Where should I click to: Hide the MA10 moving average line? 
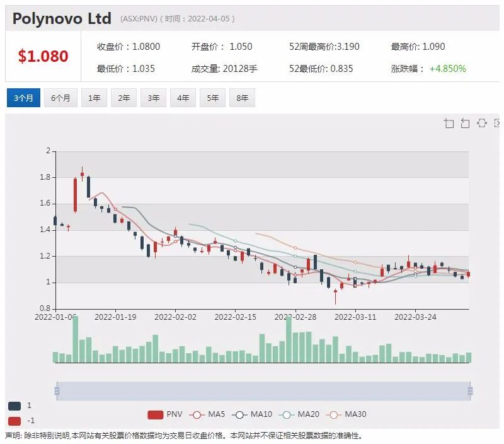point(252,414)
